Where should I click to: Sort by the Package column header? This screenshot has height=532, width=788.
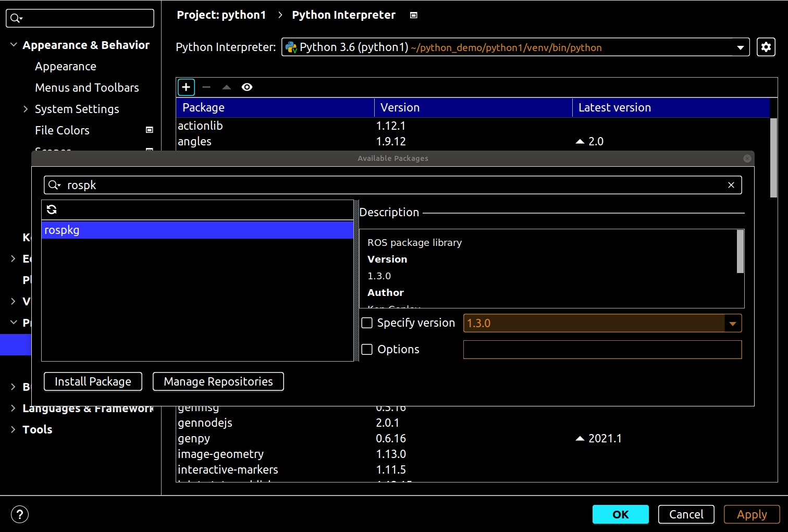click(x=275, y=107)
